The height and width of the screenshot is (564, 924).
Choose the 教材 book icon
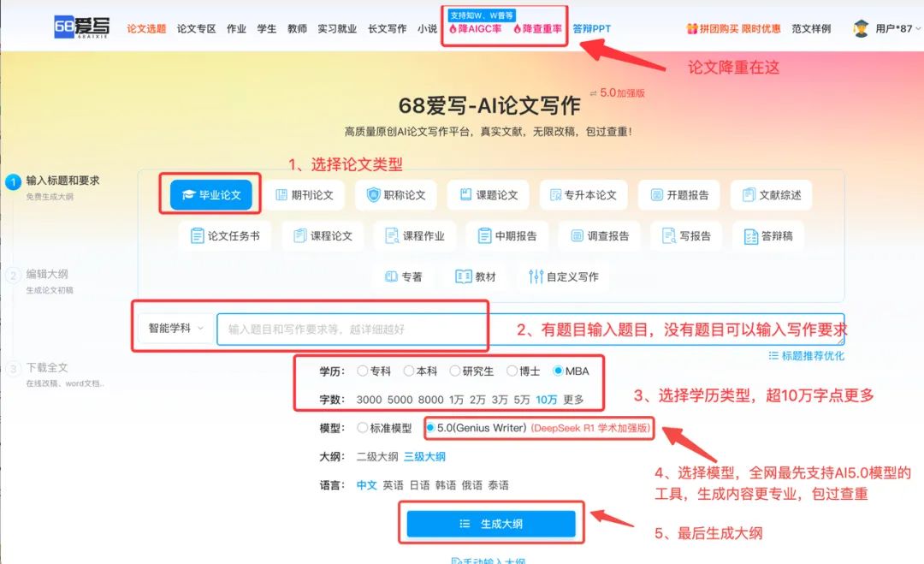463,276
